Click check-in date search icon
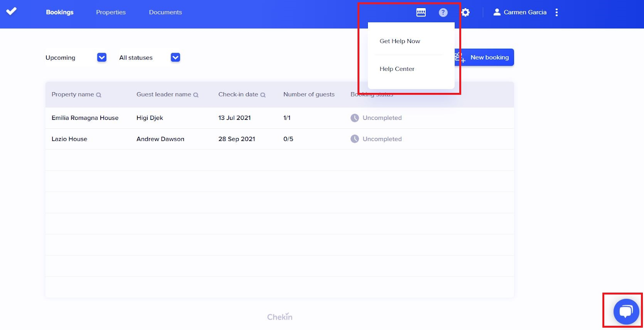Viewport: 644px width, 330px height. (x=263, y=95)
